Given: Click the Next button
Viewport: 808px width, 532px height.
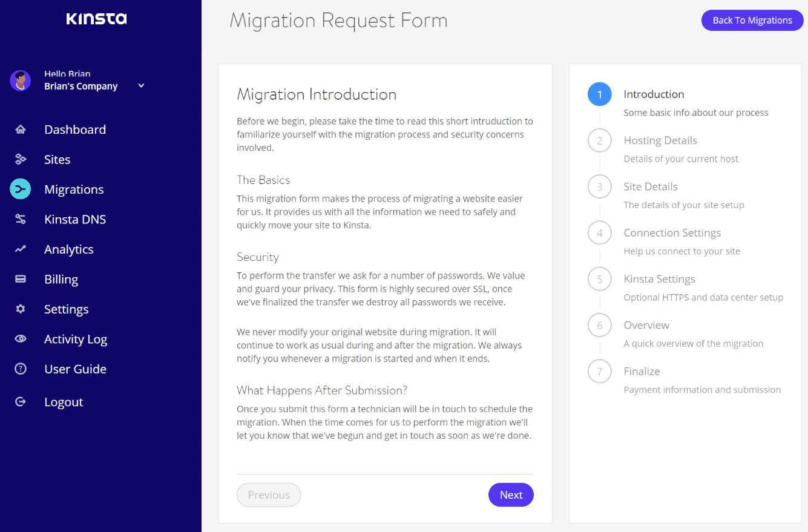Looking at the screenshot, I should 511,494.
